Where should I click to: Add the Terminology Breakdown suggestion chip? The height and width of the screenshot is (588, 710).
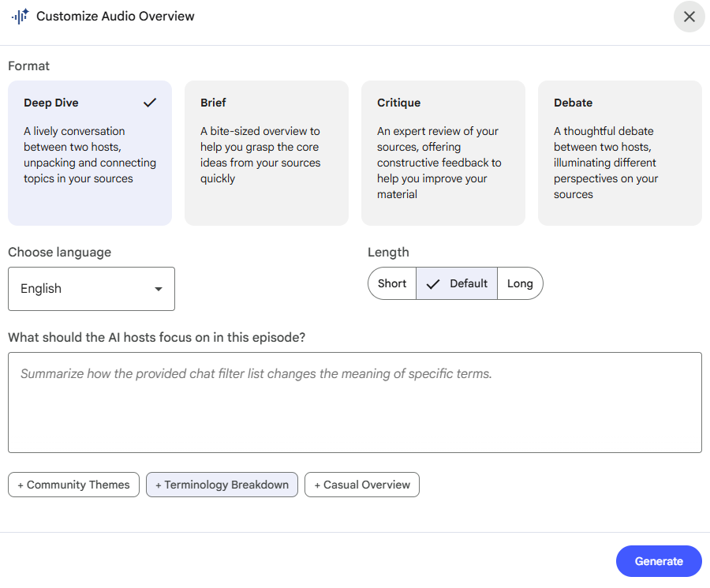[x=222, y=485]
